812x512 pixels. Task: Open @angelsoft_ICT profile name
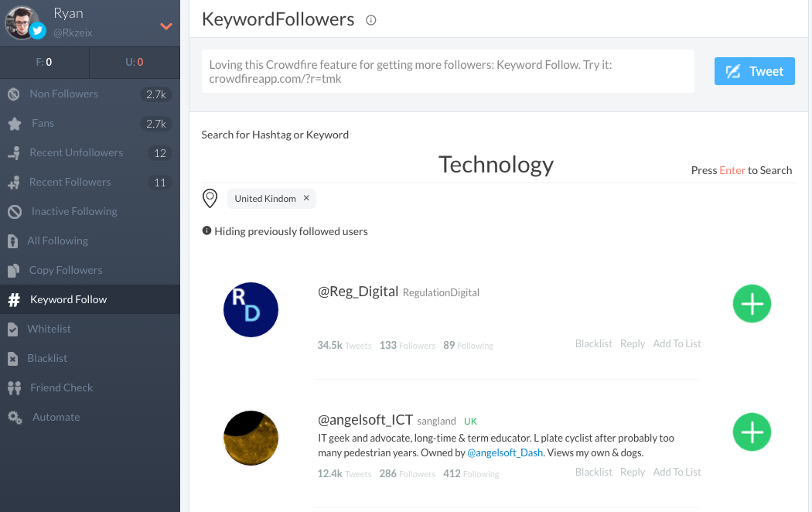pyautogui.click(x=365, y=419)
